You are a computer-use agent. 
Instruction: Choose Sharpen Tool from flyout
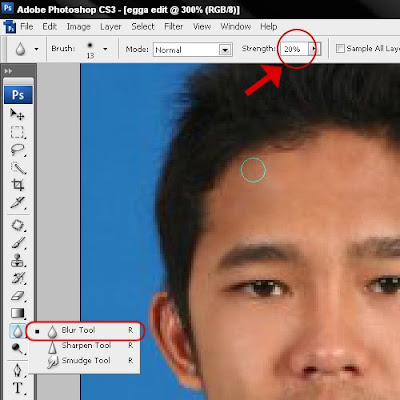[x=85, y=346]
